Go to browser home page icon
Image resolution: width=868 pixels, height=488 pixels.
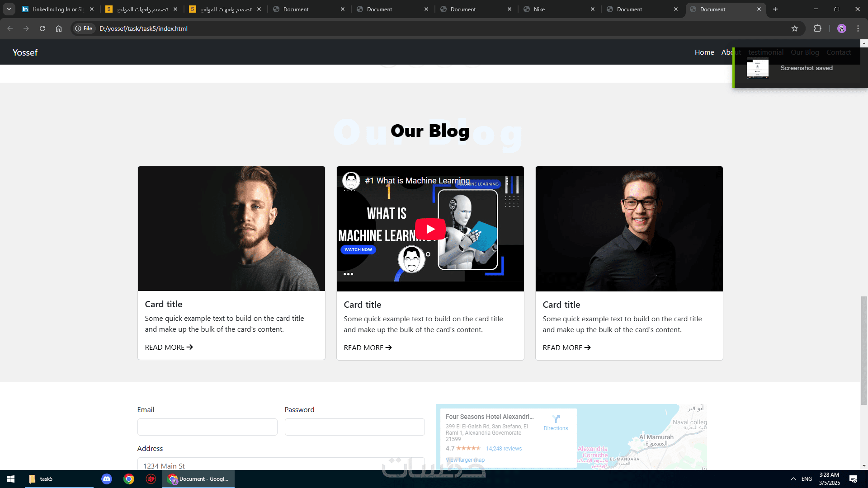pyautogui.click(x=59, y=28)
